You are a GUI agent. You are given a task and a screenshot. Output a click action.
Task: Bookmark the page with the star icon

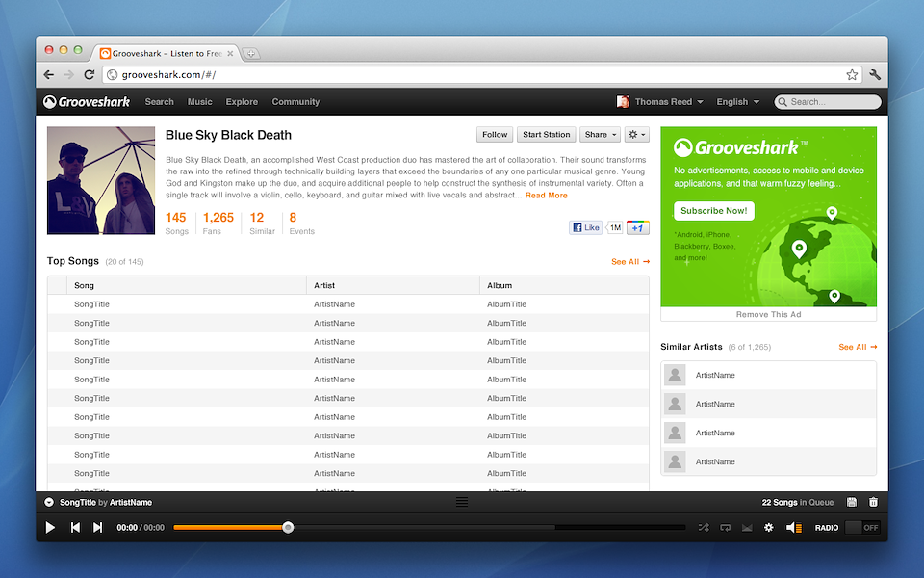pyautogui.click(x=852, y=75)
